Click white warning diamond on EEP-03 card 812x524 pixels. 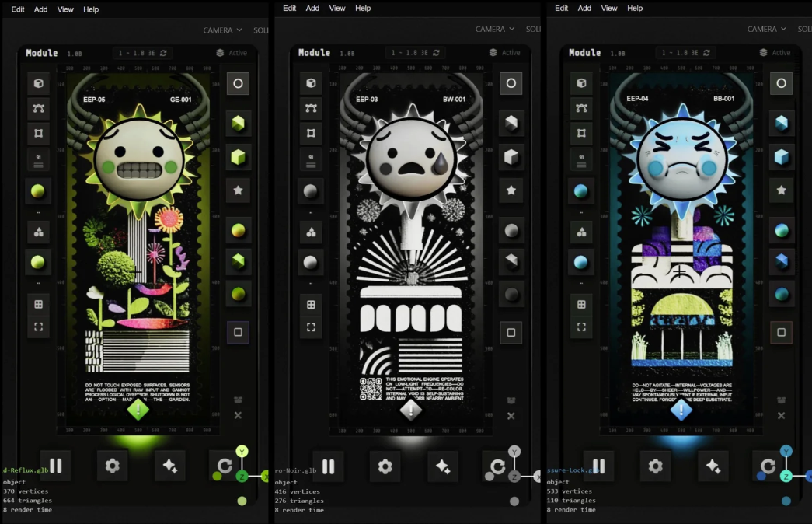click(x=411, y=410)
